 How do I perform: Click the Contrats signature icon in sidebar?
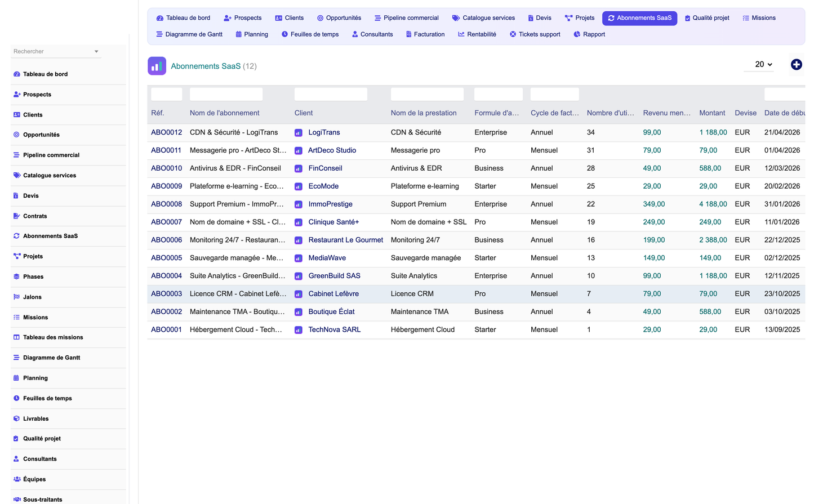pos(16,216)
